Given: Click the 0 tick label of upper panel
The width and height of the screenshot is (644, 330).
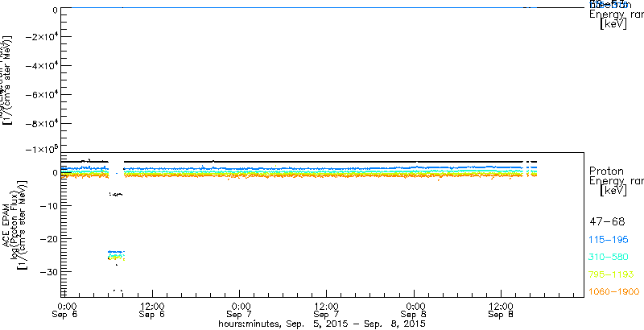Looking at the screenshot, I should 55,9.
